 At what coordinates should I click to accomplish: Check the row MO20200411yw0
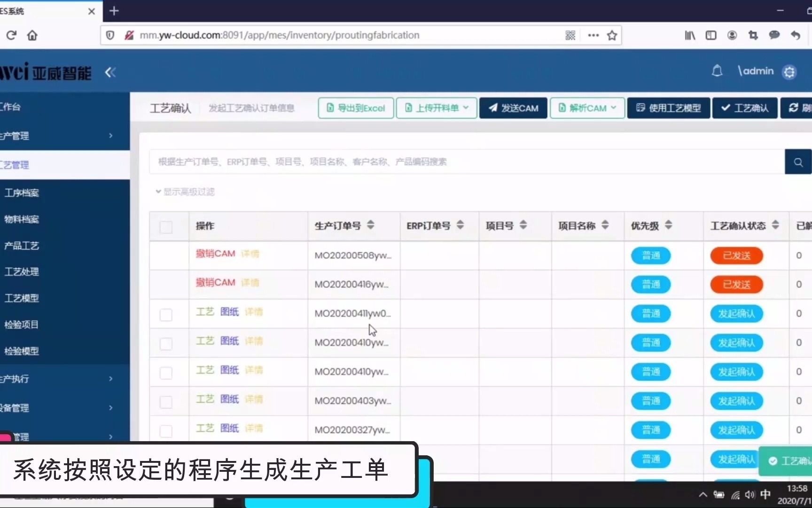click(x=166, y=315)
